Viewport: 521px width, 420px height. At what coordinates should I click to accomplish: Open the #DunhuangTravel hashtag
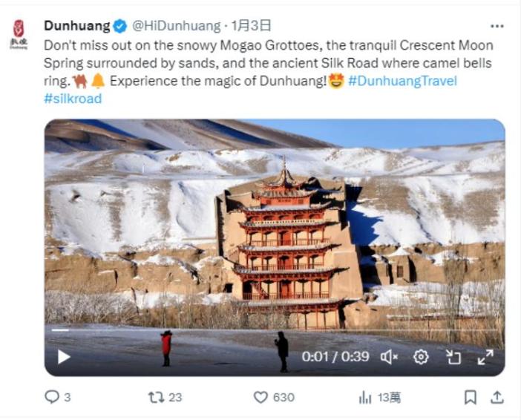(x=403, y=81)
